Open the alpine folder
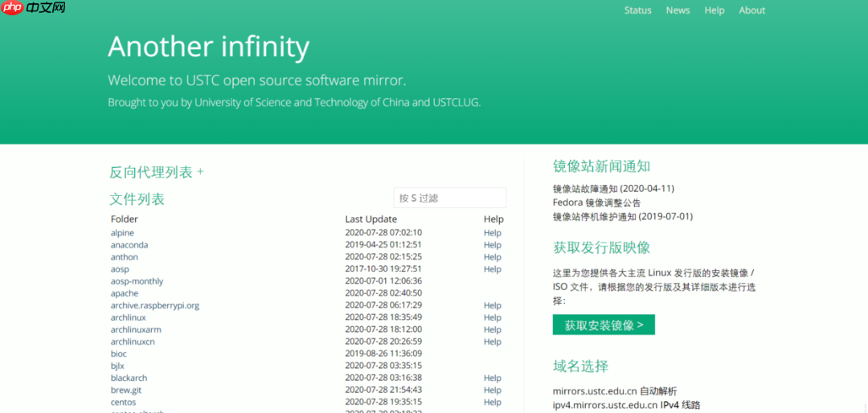The height and width of the screenshot is (413, 868). pos(122,233)
